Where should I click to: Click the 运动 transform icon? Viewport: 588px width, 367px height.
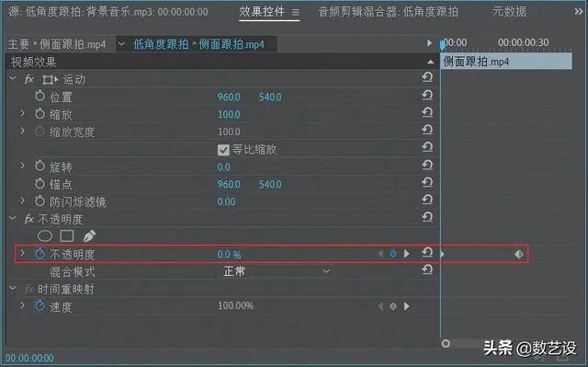pyautogui.click(x=51, y=80)
